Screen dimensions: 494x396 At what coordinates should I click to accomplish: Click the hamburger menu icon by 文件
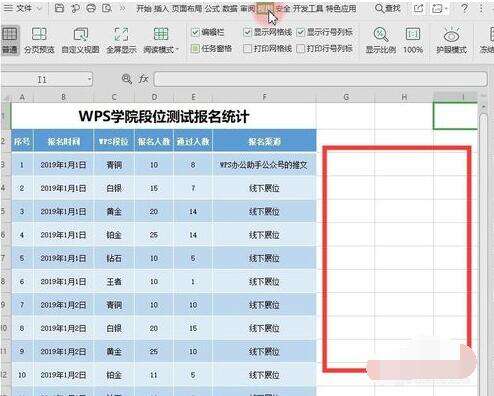(x=8, y=8)
